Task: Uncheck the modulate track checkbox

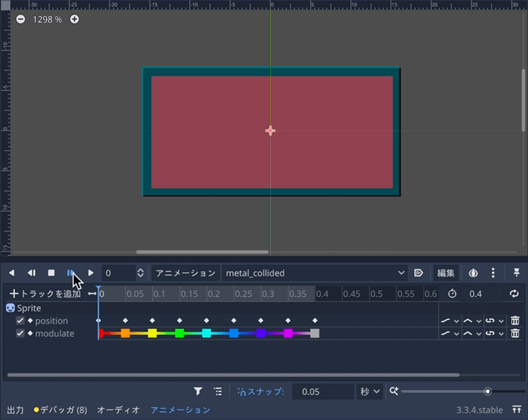Action: [20, 333]
